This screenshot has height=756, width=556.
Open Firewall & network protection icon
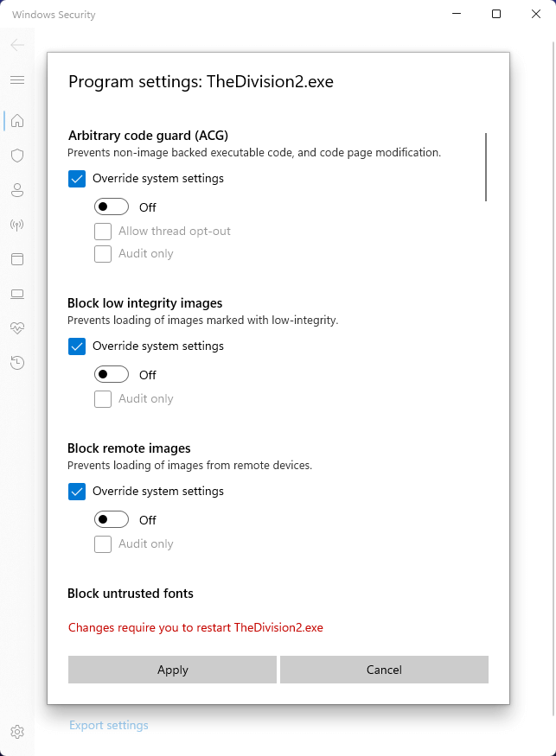tap(17, 225)
